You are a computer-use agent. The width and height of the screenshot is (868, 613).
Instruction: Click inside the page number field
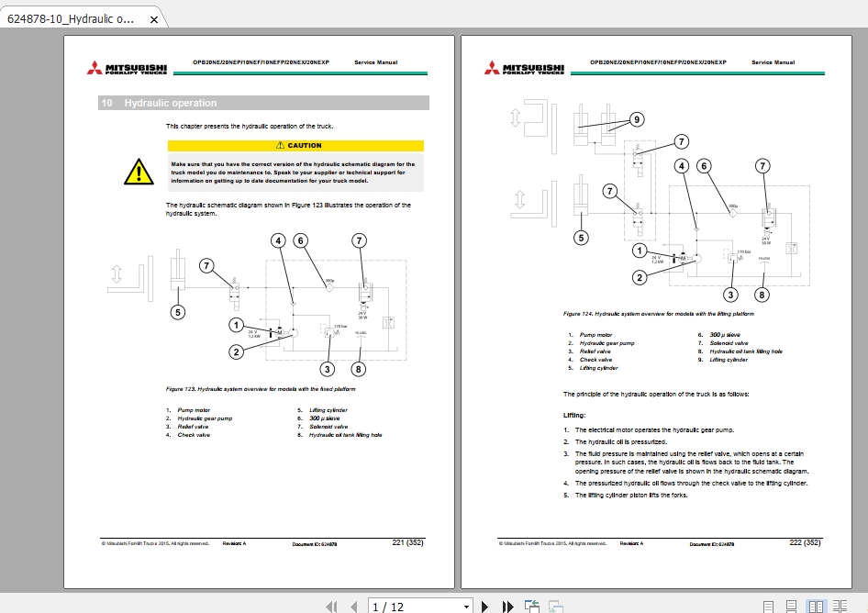click(x=404, y=606)
